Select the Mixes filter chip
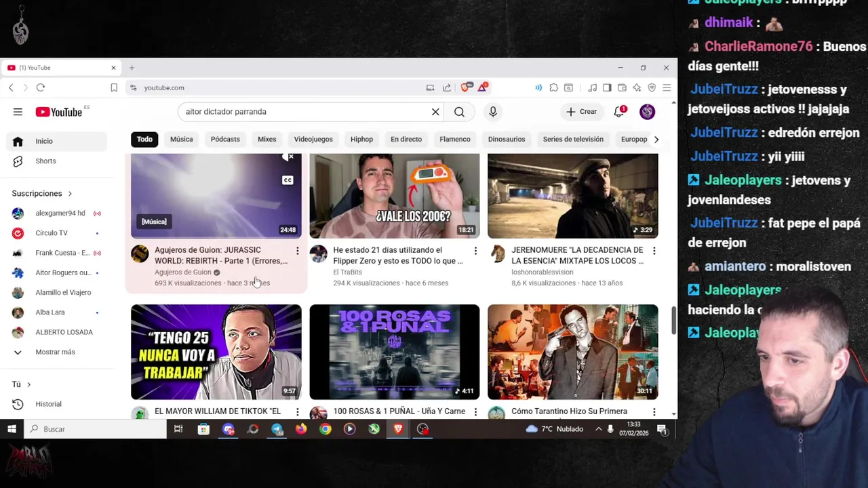 pyautogui.click(x=267, y=140)
